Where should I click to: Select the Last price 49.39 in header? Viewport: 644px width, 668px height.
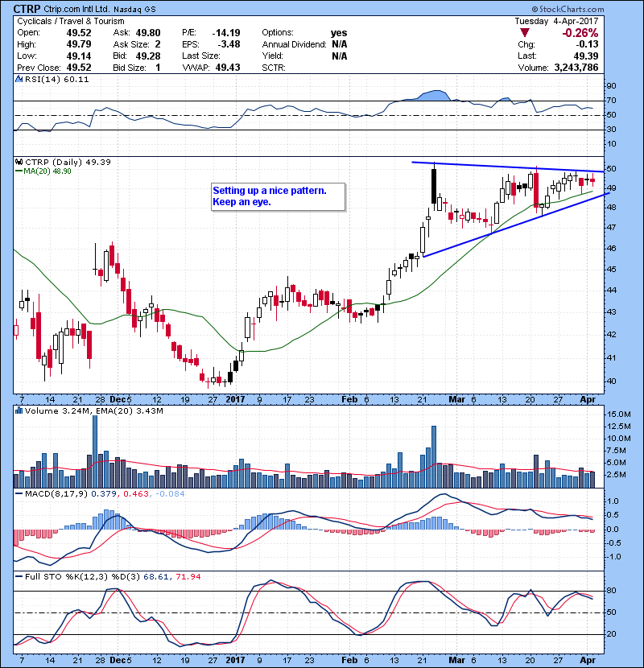pyautogui.click(x=586, y=56)
